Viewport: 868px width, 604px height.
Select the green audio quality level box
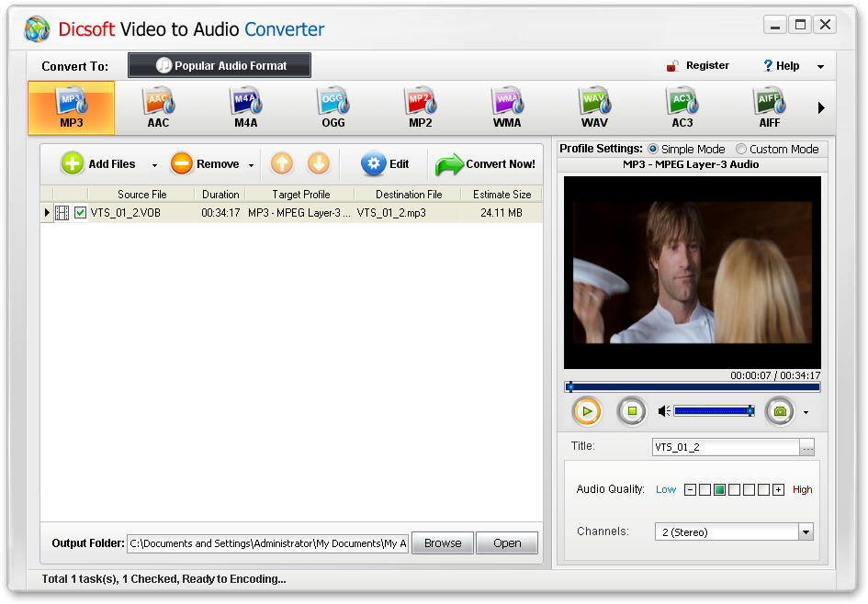click(x=719, y=489)
